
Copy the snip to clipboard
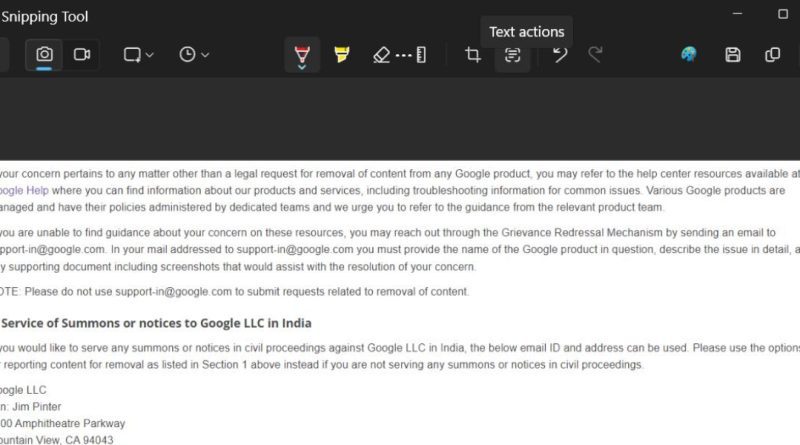pos(772,55)
